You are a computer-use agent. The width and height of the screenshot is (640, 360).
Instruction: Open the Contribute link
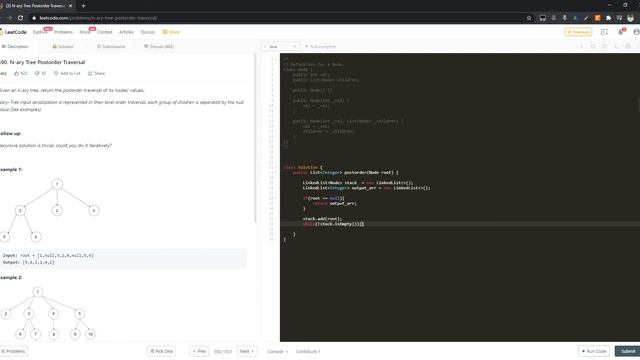tap(308, 351)
